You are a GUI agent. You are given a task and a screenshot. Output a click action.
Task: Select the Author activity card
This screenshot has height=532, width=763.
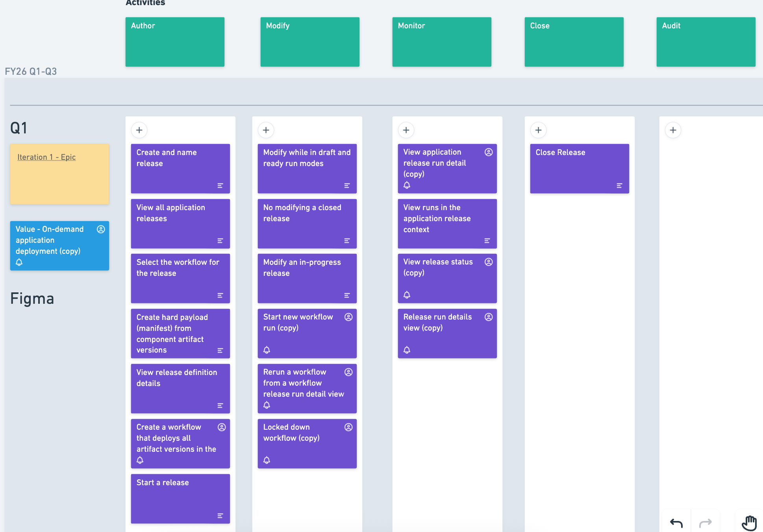click(x=175, y=42)
